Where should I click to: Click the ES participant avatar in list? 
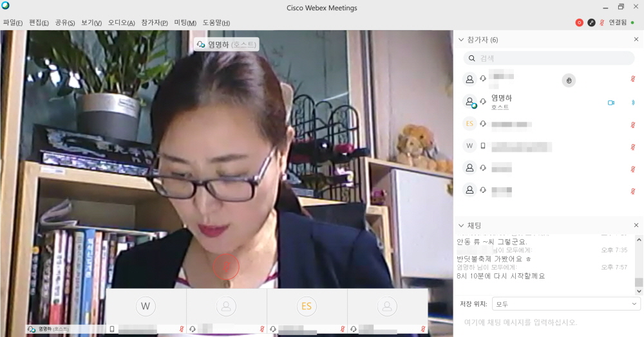click(469, 123)
